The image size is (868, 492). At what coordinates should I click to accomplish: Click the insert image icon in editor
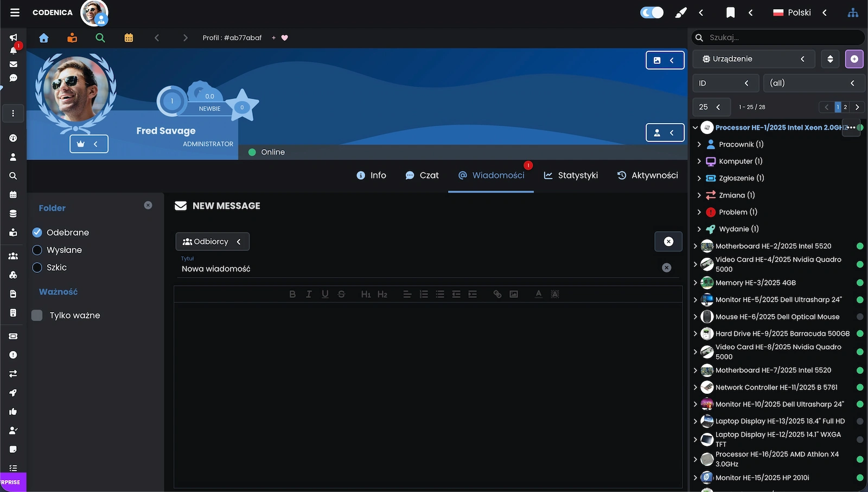tap(514, 294)
